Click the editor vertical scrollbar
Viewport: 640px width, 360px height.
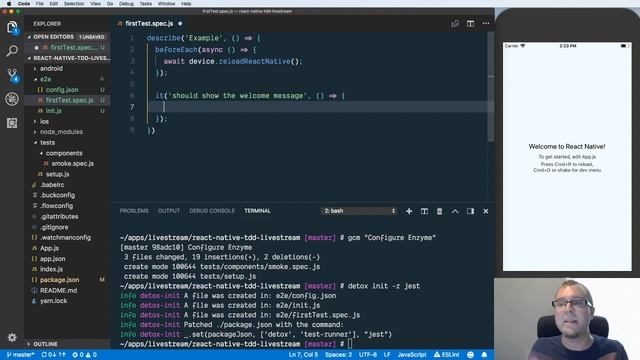[491, 88]
